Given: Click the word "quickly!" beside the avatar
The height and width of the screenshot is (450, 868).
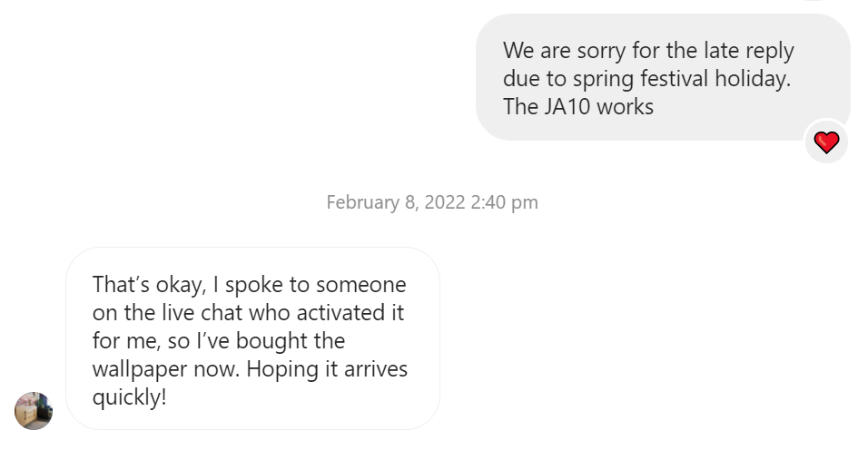Looking at the screenshot, I should [x=130, y=398].
